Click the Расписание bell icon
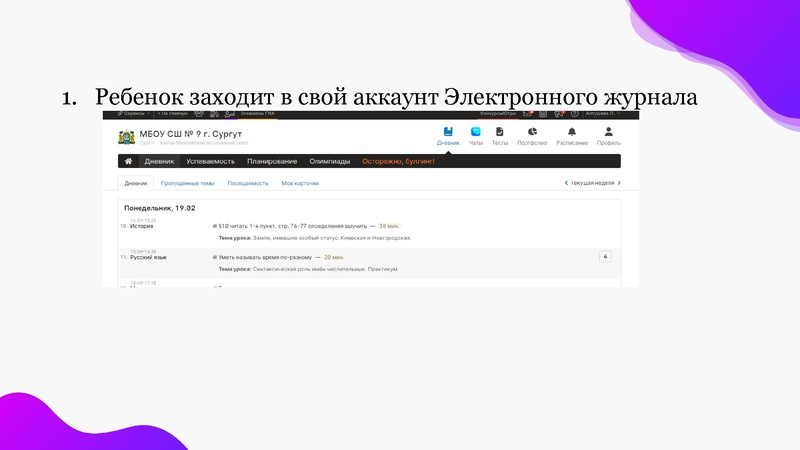 click(x=572, y=132)
